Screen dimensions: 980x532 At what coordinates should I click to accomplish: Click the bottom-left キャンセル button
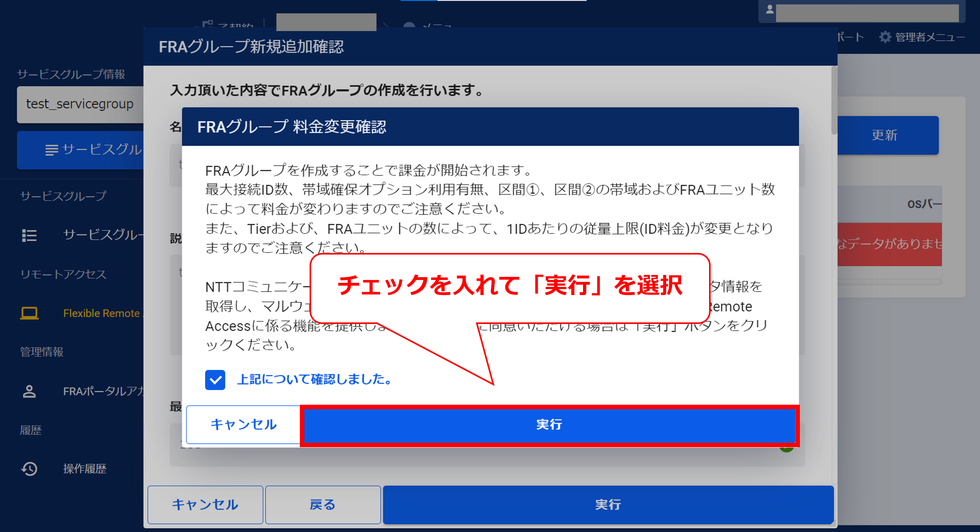205,504
